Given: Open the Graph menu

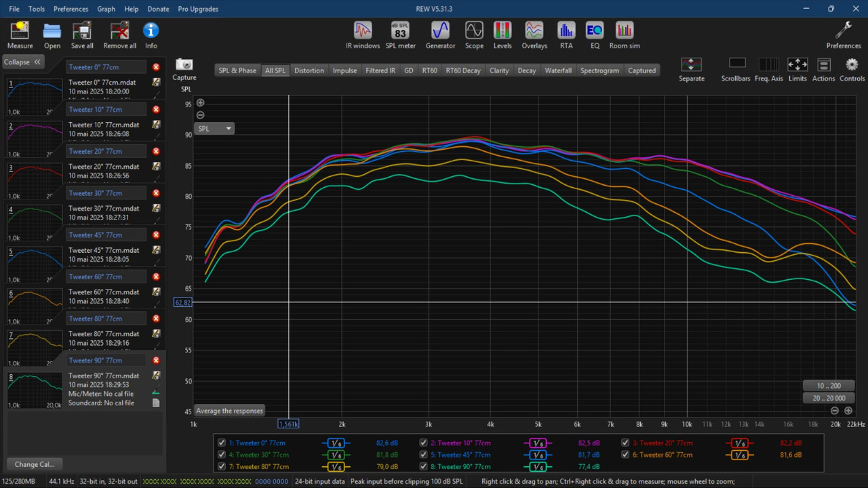Looking at the screenshot, I should click(106, 9).
